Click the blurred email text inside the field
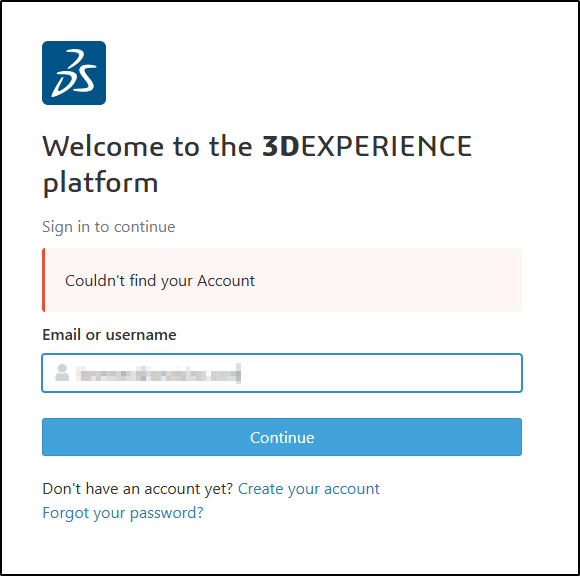Image resolution: width=580 pixels, height=576 pixels. point(158,373)
